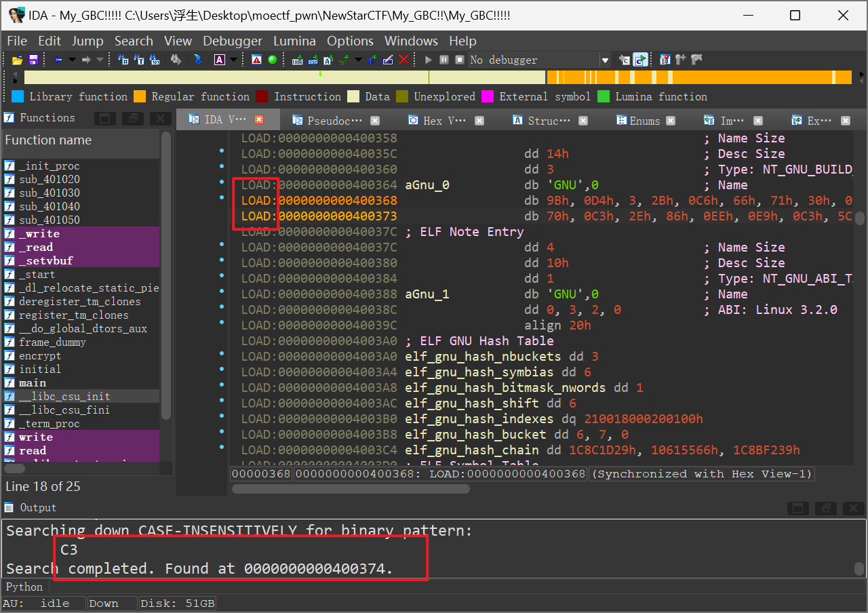The image size is (868, 613).
Task: Open dropdown next to green 's' icon
Action: [358, 60]
